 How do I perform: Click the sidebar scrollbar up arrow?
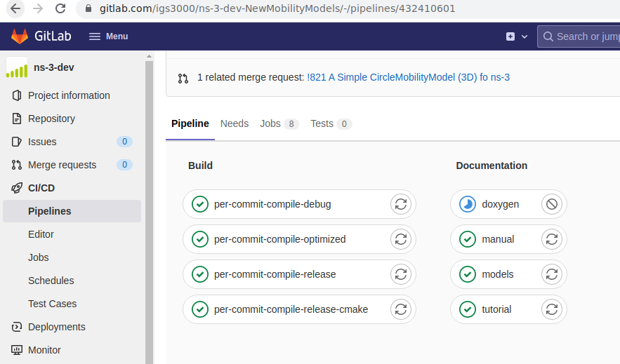[x=149, y=56]
